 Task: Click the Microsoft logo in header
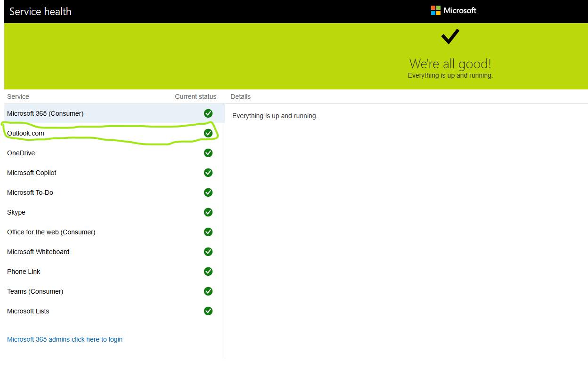(454, 10)
